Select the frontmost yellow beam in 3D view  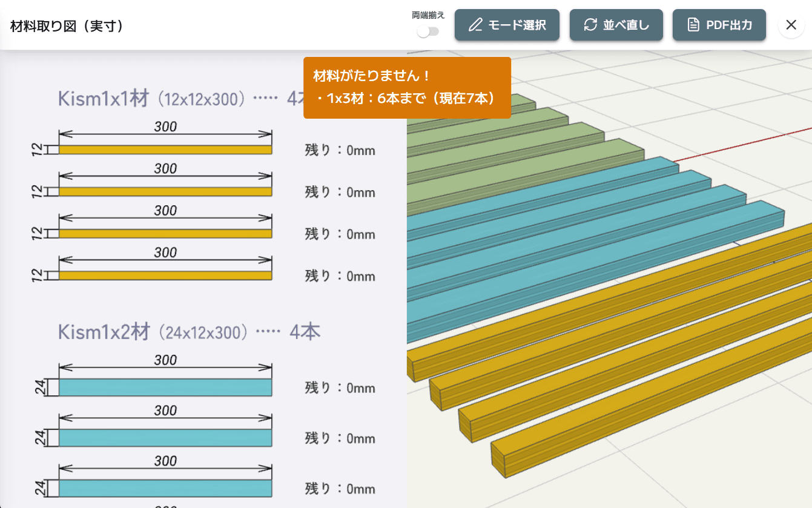pos(654,389)
